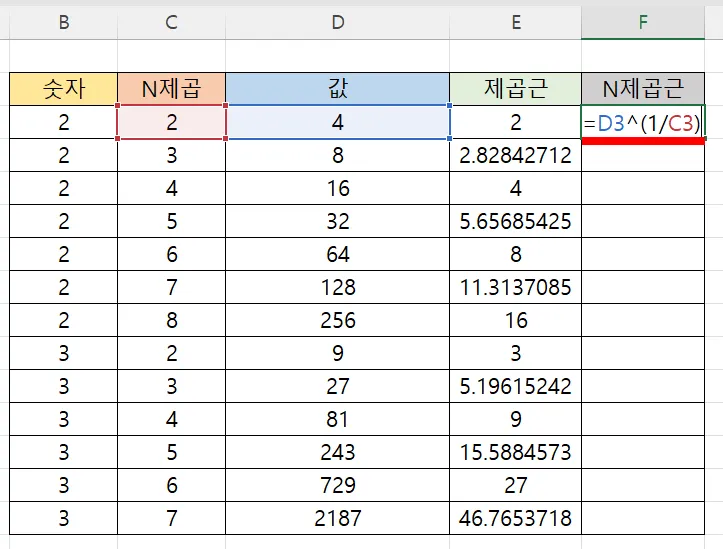
Task: Select column E header
Action: 516,22
